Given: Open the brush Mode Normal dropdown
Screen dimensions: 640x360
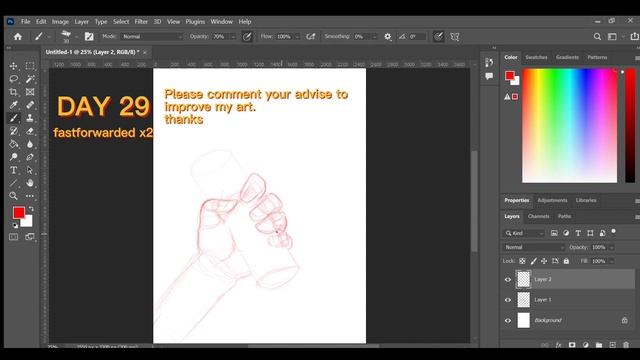Looking at the screenshot, I should [151, 37].
